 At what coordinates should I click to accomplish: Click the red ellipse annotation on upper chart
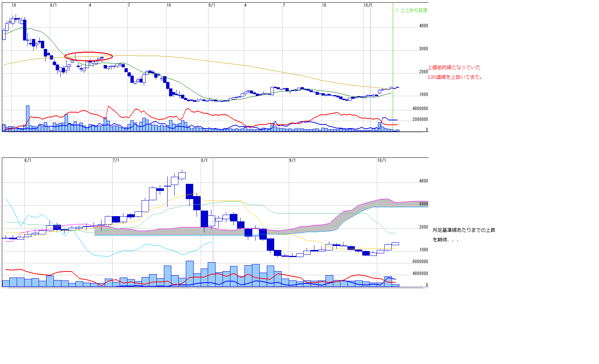tap(88, 56)
